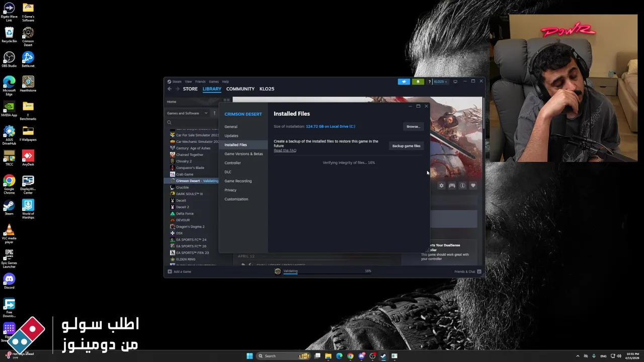Select General in Crimson Desert properties
Viewport: 644px width, 362px height.
(231, 127)
